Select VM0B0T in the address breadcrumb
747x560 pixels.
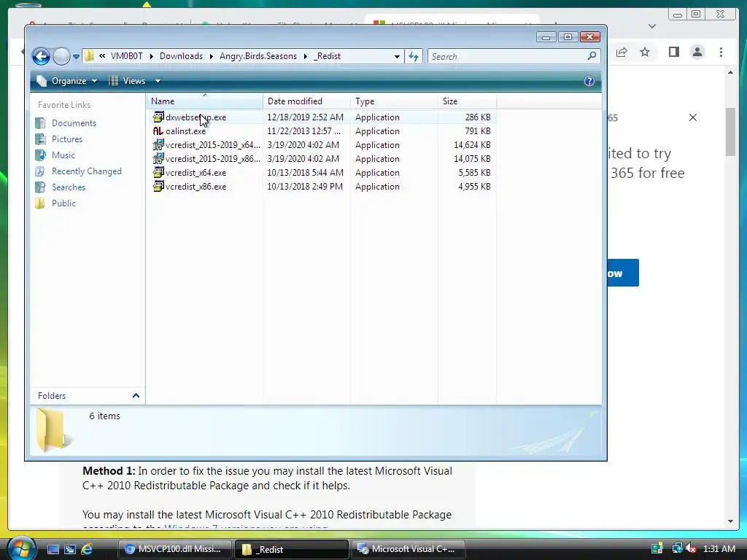pyautogui.click(x=127, y=56)
